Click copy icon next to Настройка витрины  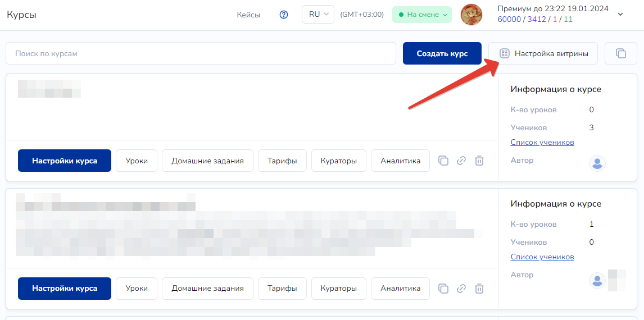point(620,53)
